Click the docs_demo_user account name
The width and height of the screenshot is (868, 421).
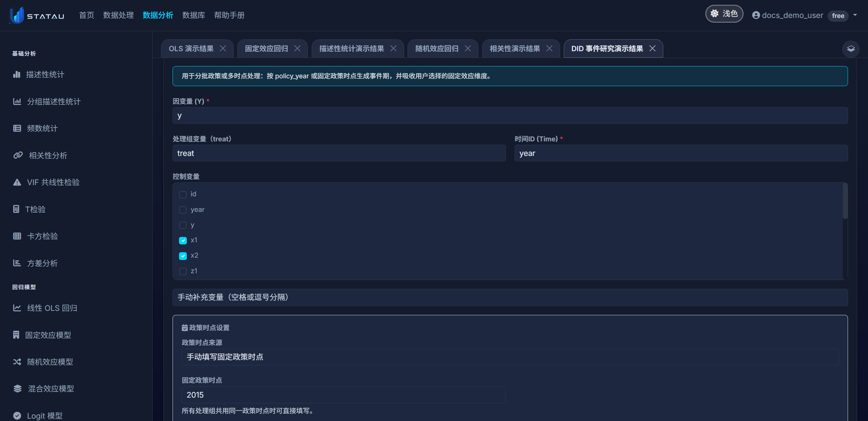point(792,15)
